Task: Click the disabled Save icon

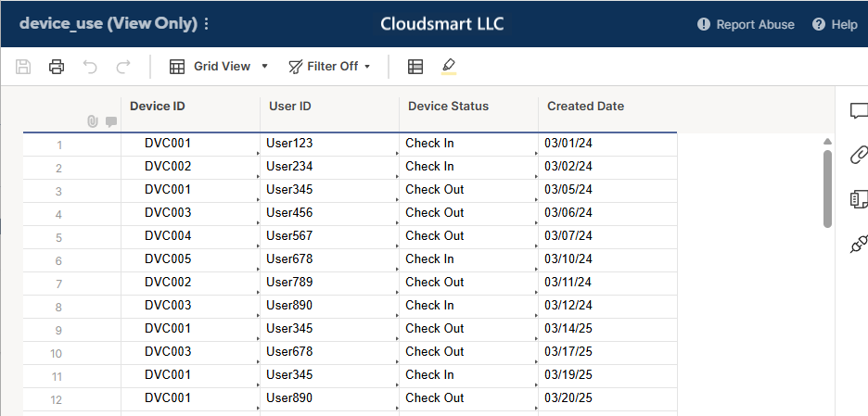Action: coord(23,67)
